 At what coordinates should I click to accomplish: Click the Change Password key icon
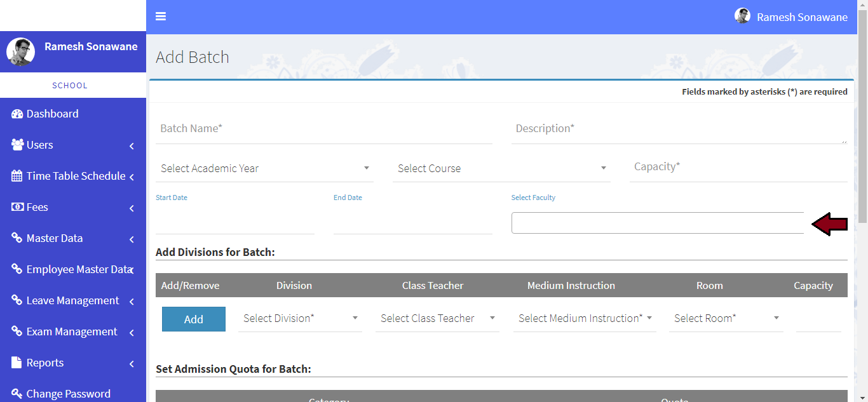tap(17, 394)
